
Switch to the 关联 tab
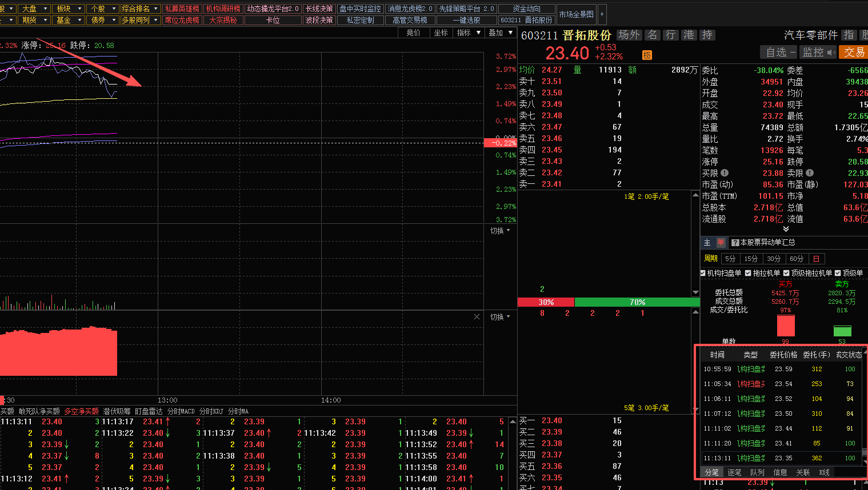coord(803,472)
